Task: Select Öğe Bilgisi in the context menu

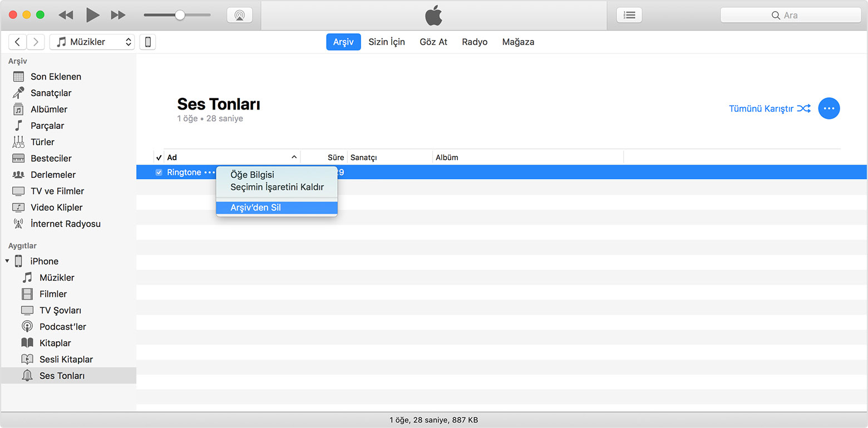Action: (252, 175)
